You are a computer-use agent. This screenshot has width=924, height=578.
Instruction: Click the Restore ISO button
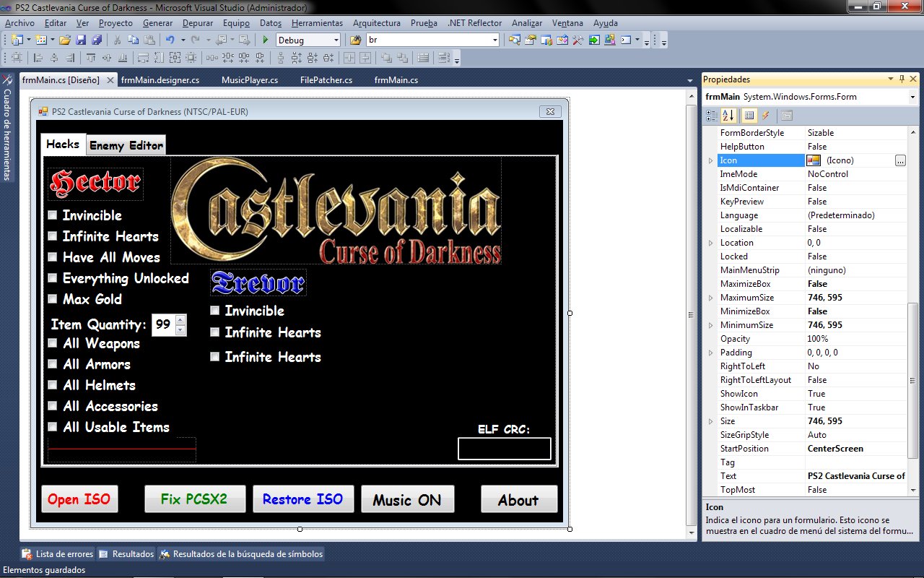(303, 499)
